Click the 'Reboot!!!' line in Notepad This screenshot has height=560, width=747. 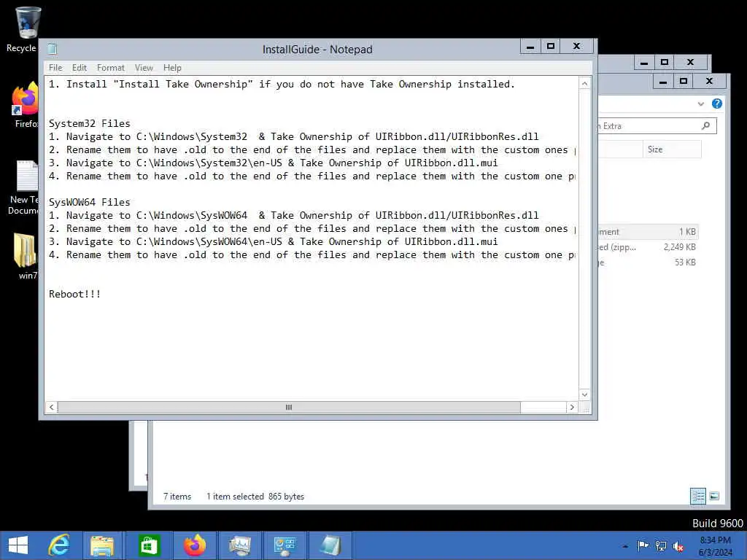[75, 295]
